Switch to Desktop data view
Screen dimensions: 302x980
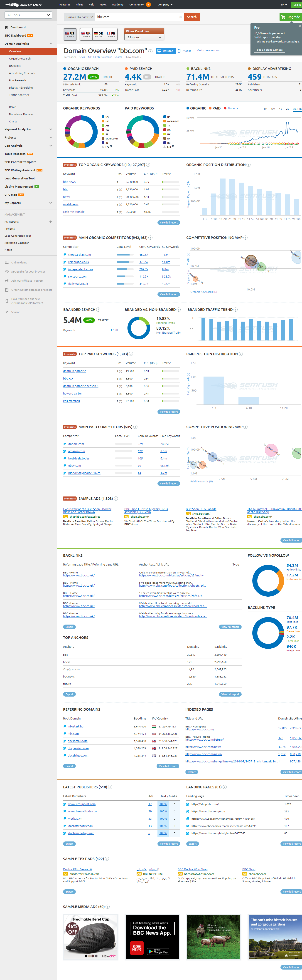[x=166, y=51]
